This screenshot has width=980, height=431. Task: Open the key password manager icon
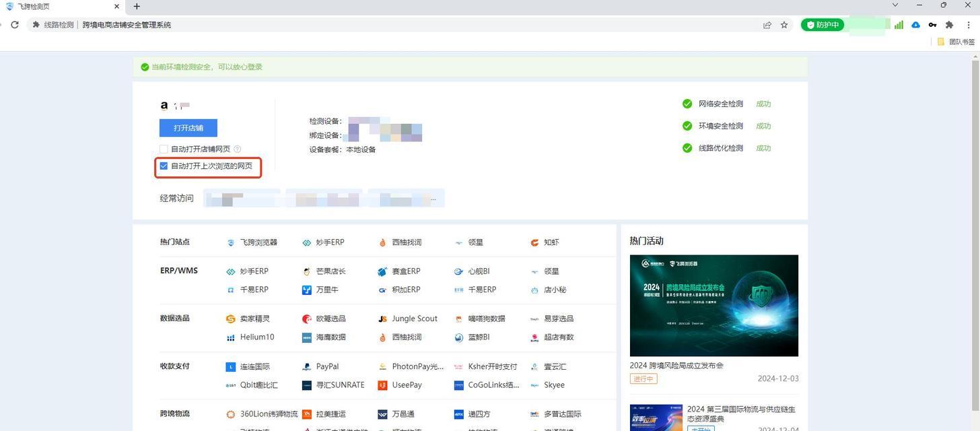(932, 25)
